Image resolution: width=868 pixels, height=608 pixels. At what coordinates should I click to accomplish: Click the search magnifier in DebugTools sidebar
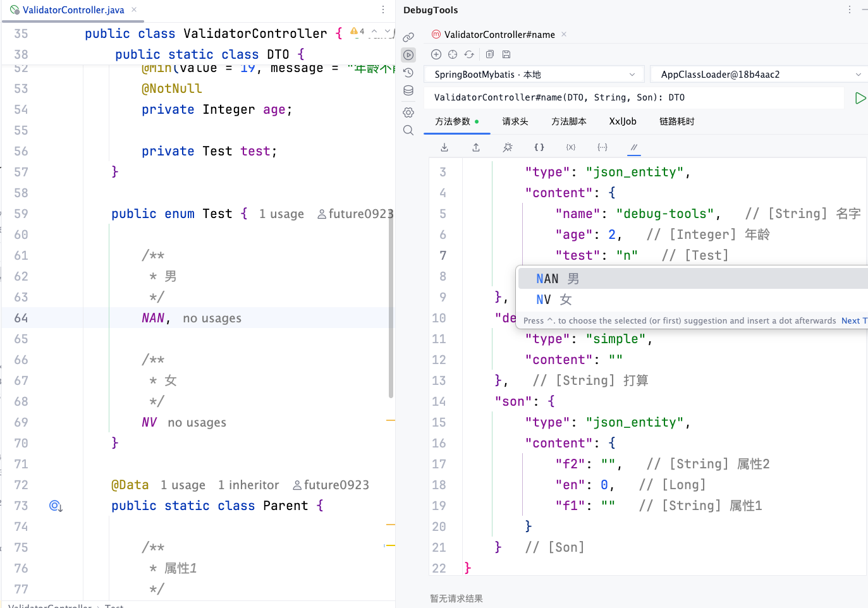click(x=408, y=130)
